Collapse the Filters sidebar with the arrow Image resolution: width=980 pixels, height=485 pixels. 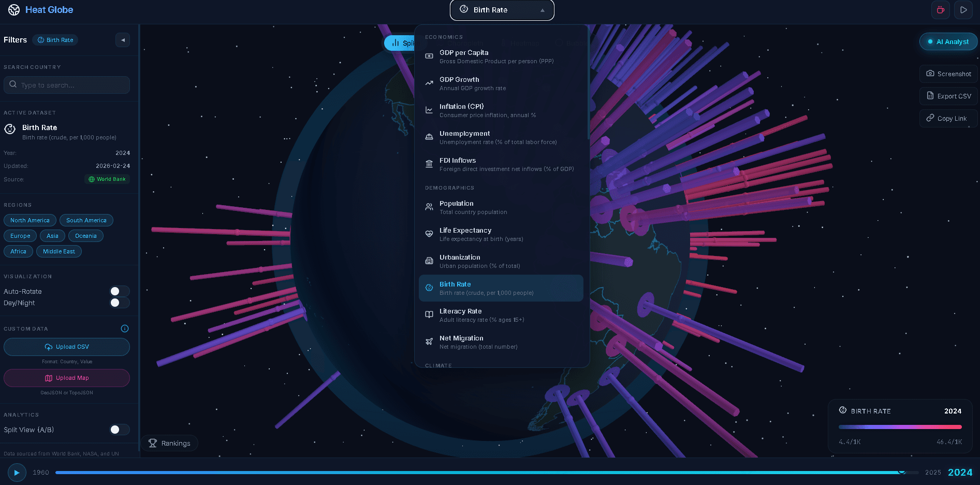click(122, 39)
